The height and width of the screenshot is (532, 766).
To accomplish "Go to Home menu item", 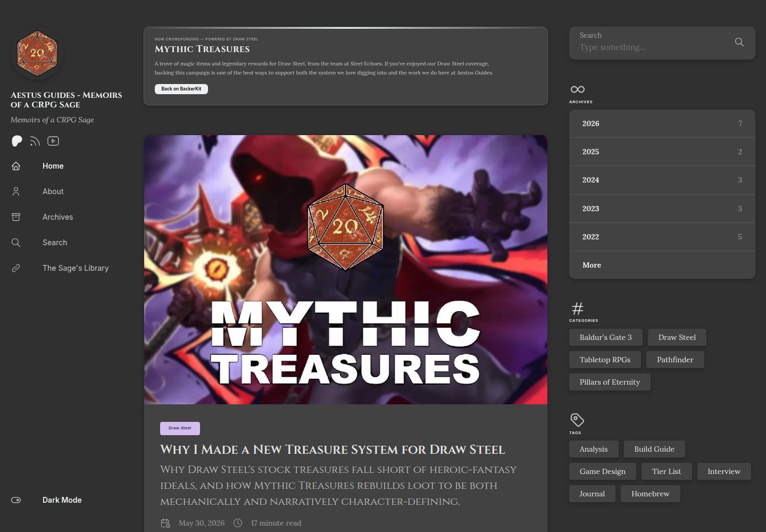I will pos(53,166).
